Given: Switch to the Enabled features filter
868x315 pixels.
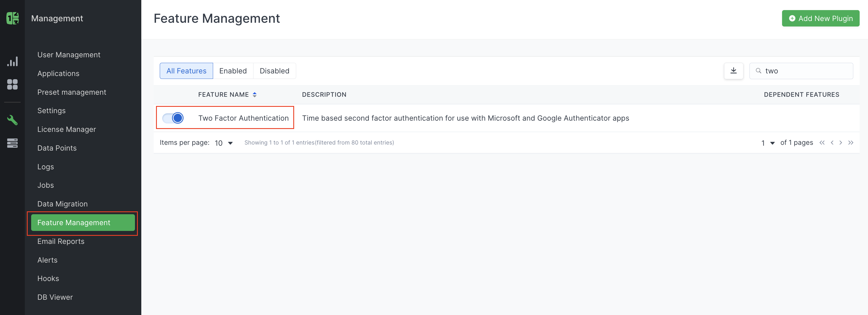Looking at the screenshot, I should [x=233, y=71].
